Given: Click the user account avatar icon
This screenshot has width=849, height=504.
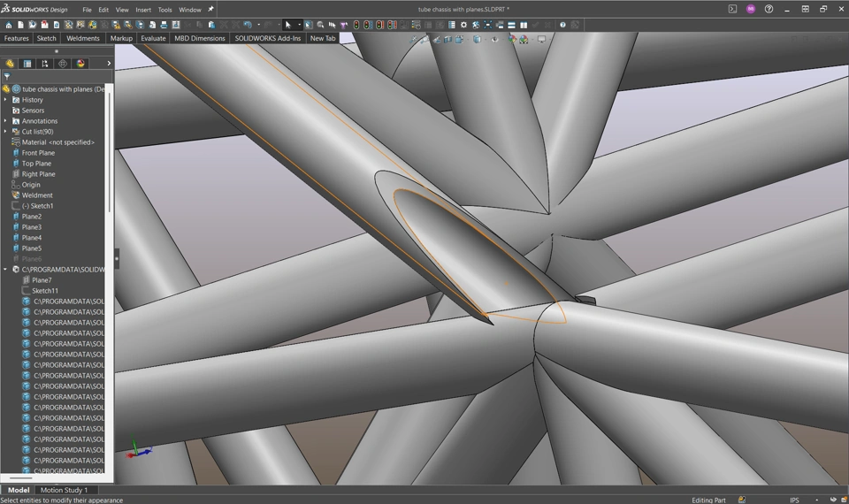Looking at the screenshot, I should click(x=751, y=9).
